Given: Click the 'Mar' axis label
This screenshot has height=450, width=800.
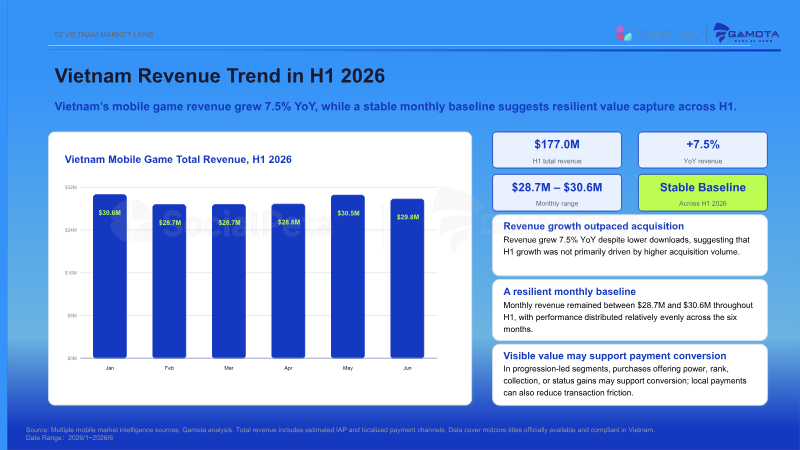Looking at the screenshot, I should (229, 368).
